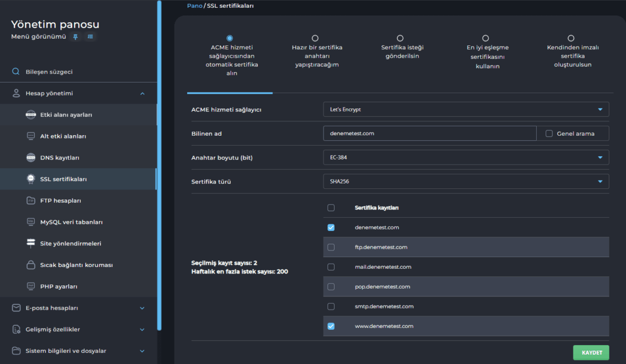Screen dimensions: 626x364
Task: Click the Bilinen ad text field
Action: click(x=429, y=134)
